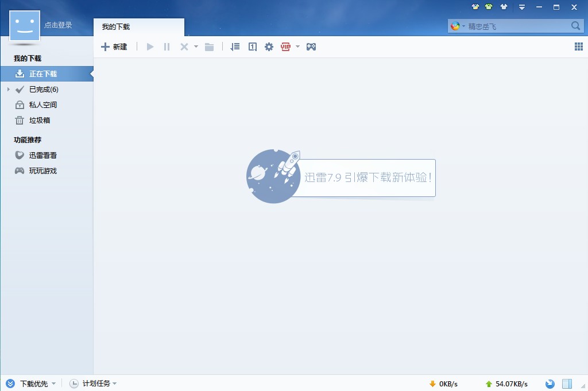This screenshot has height=391, width=588.
Task: Open the download folder icon
Action: (x=209, y=47)
